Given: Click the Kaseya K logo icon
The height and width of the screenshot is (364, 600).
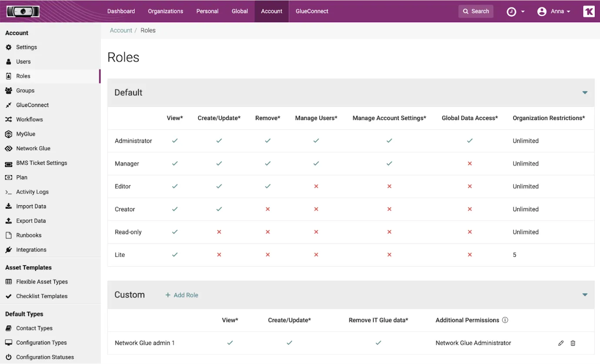Looking at the screenshot, I should click(589, 11).
